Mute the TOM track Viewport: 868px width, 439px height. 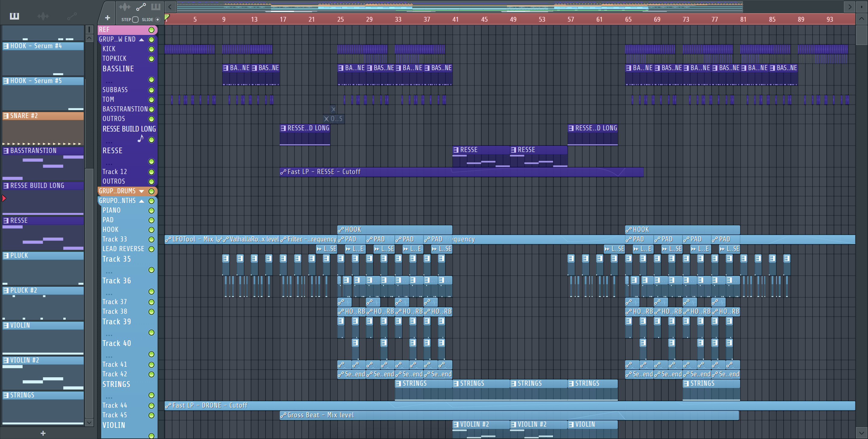pos(152,100)
